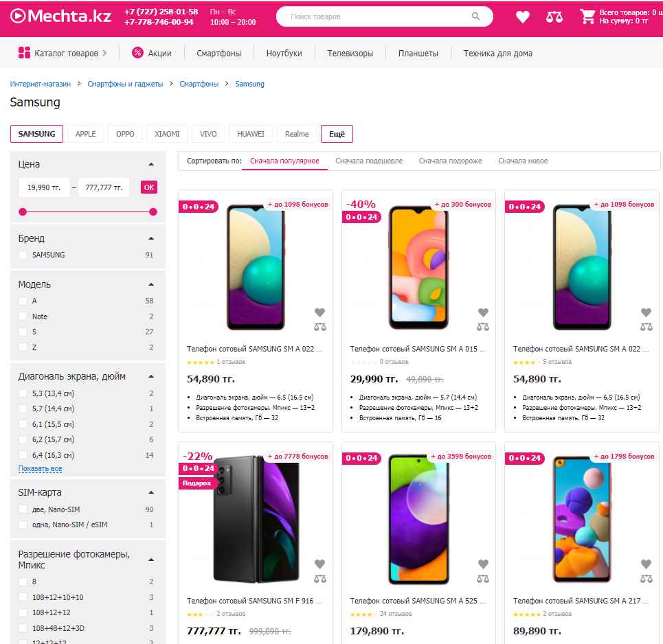Check 6,4 (16,3 см) screen size checkbox
This screenshot has width=663, height=644.
[x=23, y=455]
